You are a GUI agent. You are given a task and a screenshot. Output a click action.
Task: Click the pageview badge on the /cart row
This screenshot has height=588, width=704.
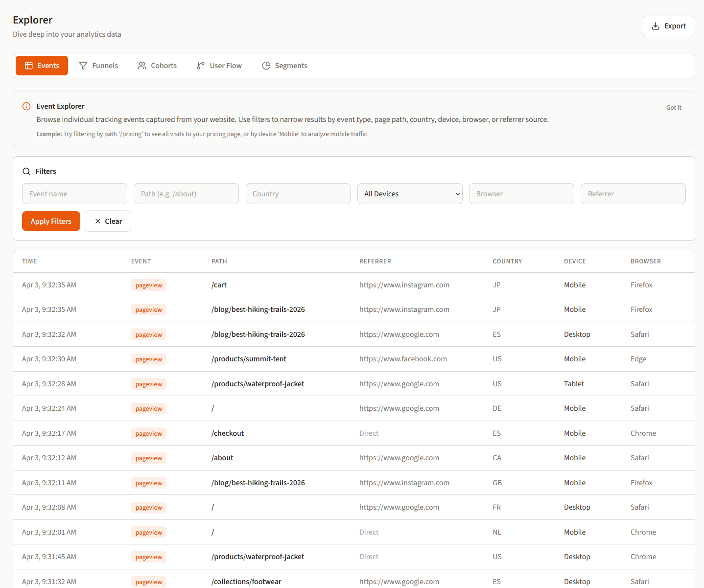(x=148, y=284)
